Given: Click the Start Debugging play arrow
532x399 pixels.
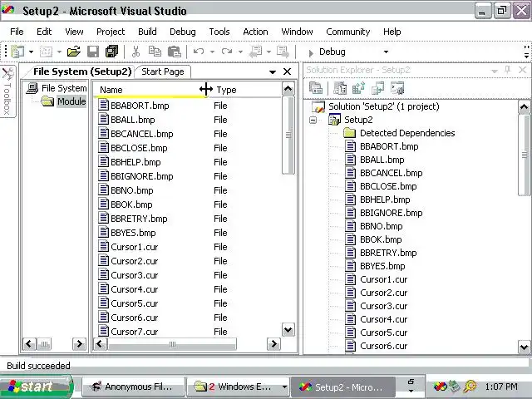Looking at the screenshot, I should 311,52.
